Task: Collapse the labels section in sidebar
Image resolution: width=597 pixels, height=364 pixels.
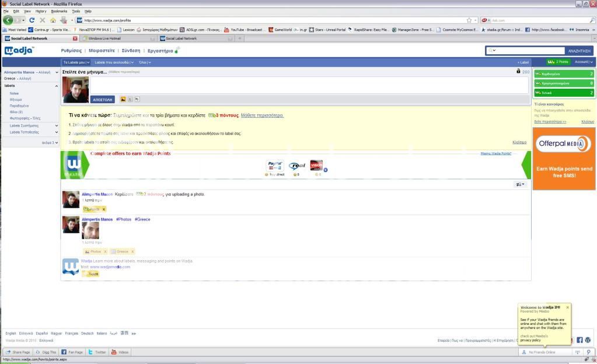Action: click(57, 86)
